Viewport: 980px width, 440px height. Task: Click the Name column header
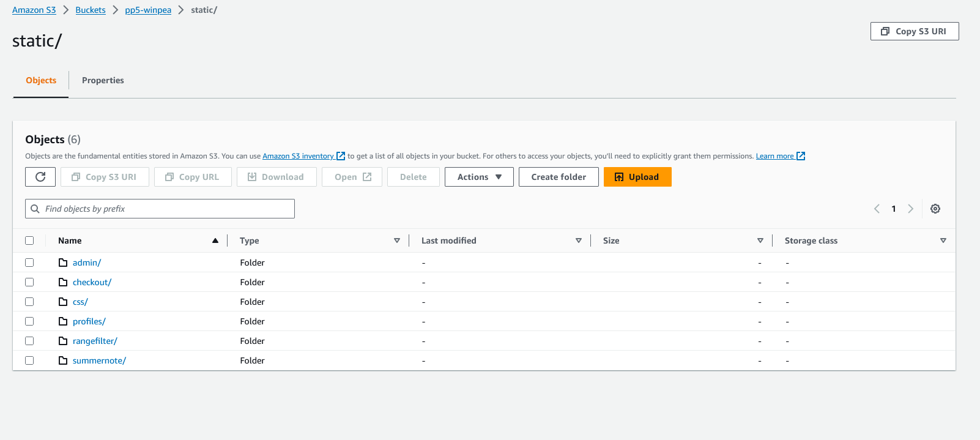[x=70, y=241]
